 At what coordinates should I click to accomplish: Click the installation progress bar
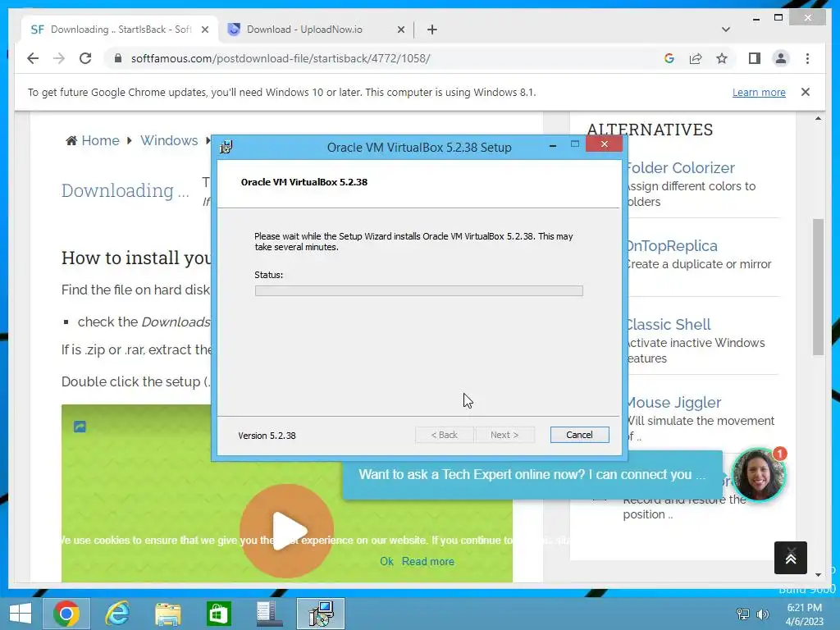point(419,290)
